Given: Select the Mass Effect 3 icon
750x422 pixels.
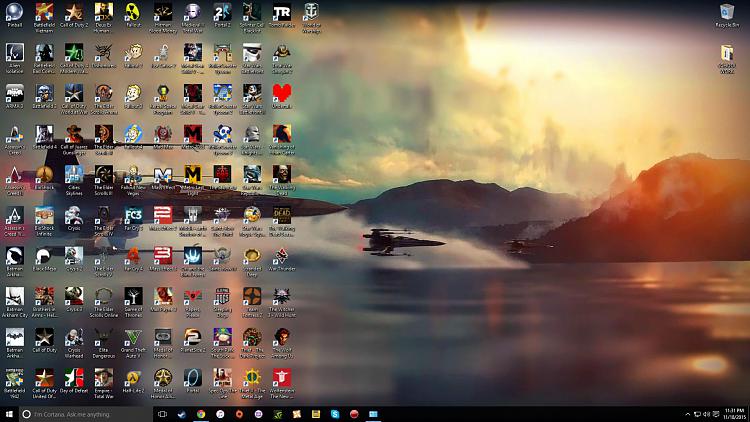Looking at the screenshot, I should point(163,259).
